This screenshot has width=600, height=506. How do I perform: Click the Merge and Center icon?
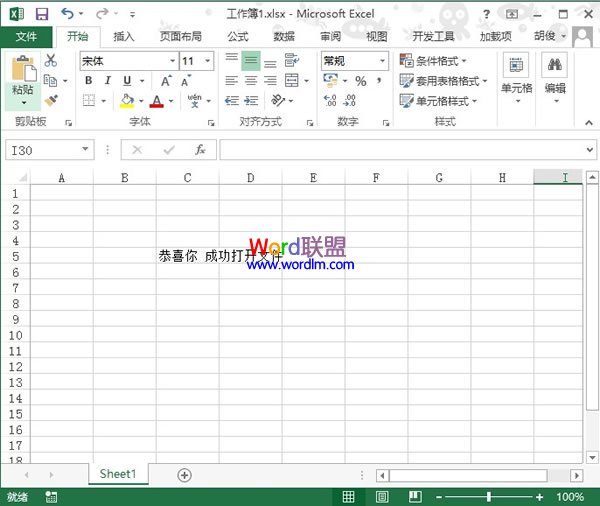click(x=292, y=80)
